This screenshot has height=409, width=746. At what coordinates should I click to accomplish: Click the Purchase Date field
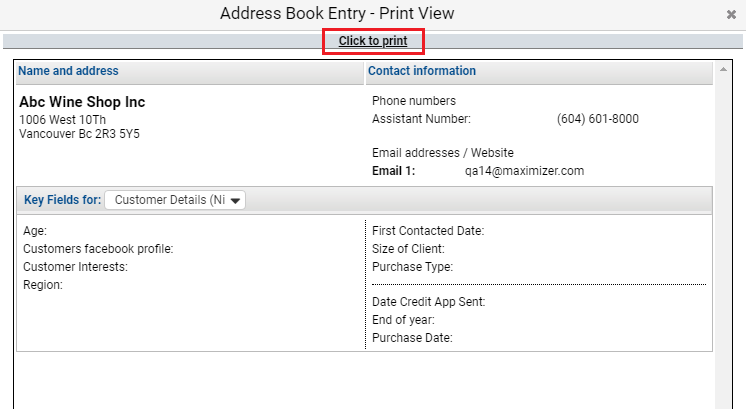click(412, 338)
